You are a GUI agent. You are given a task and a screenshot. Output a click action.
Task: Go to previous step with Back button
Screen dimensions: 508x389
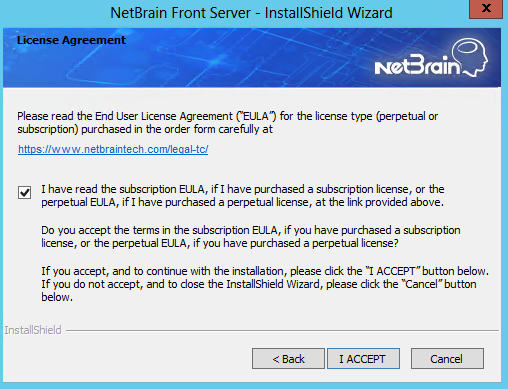click(288, 359)
